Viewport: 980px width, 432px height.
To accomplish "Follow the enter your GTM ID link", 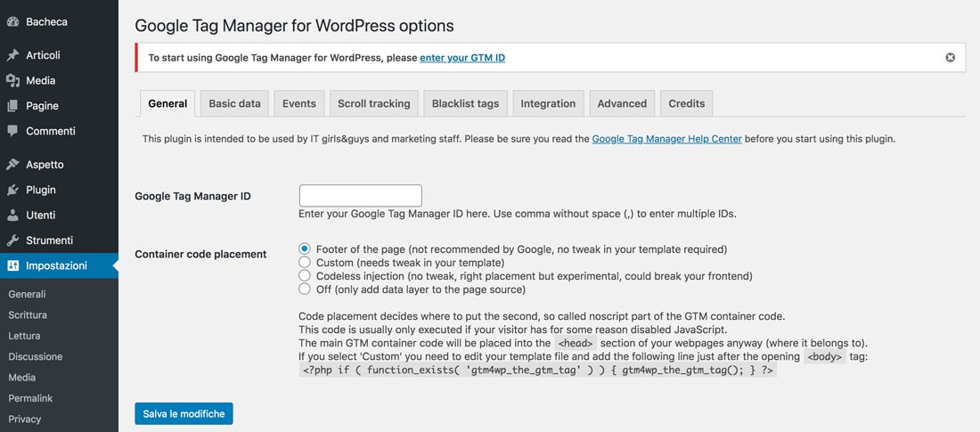I will (462, 58).
